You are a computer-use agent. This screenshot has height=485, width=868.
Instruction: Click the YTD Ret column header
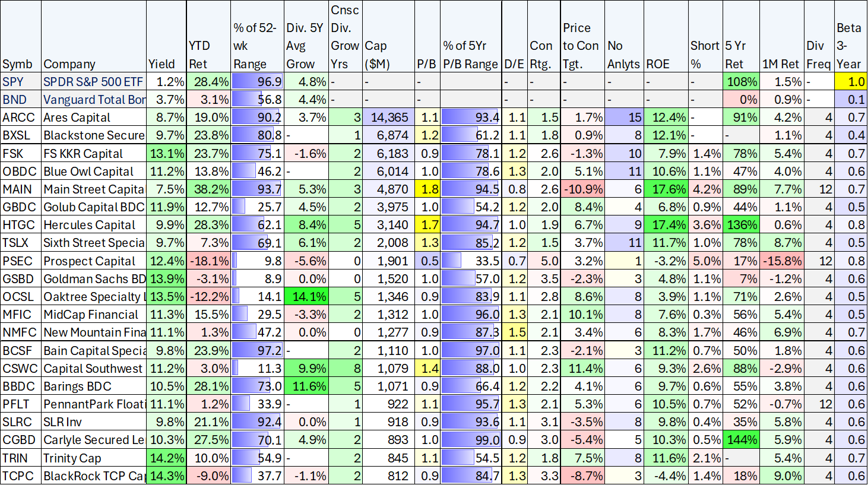coord(208,37)
